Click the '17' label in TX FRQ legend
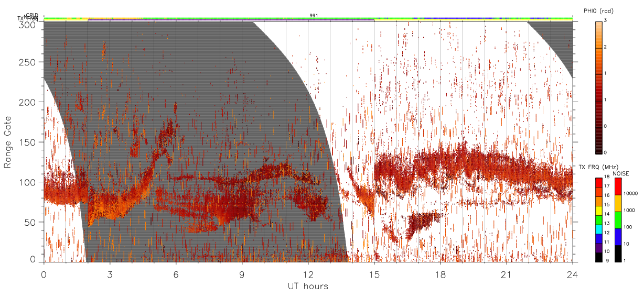Viewport: 644px width, 297px height. (607, 186)
